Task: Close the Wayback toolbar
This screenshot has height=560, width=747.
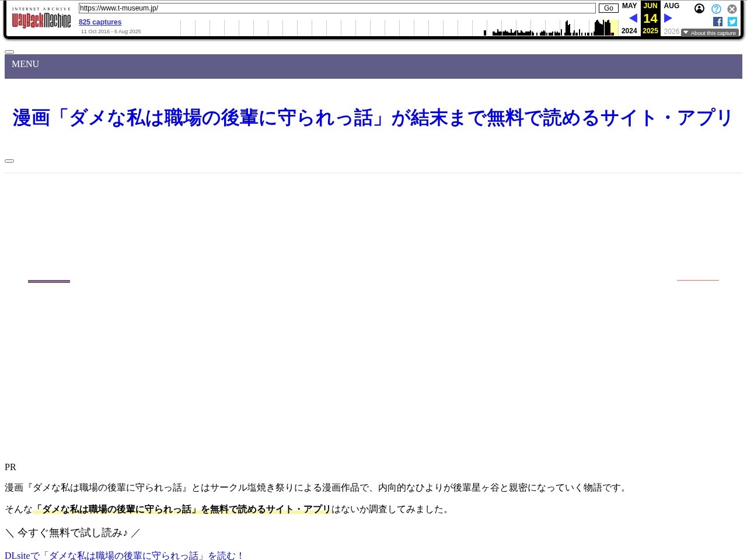Action: [732, 9]
